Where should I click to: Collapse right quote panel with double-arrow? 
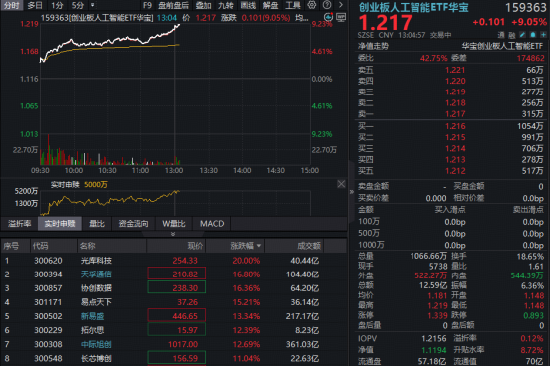pyautogui.click(x=351, y=192)
